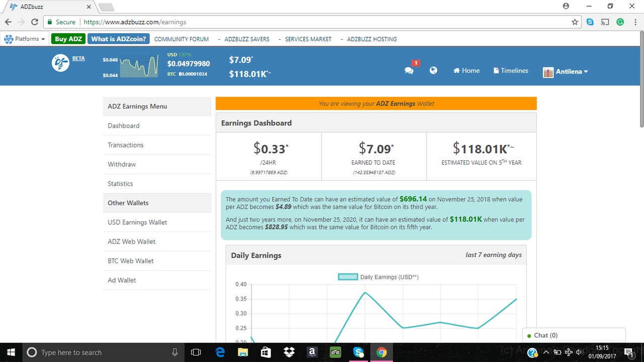The width and height of the screenshot is (644, 362).
Task: Open Amazon from the taskbar
Action: click(x=312, y=352)
